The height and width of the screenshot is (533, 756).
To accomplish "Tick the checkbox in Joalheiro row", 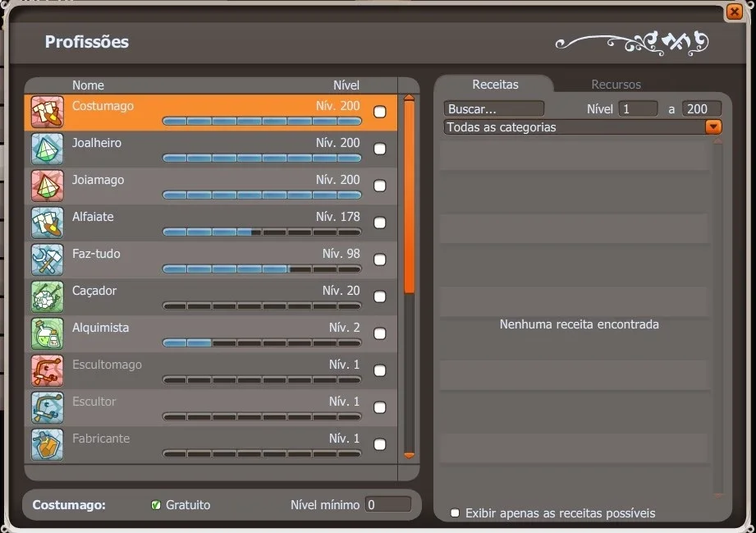I will click(x=380, y=149).
